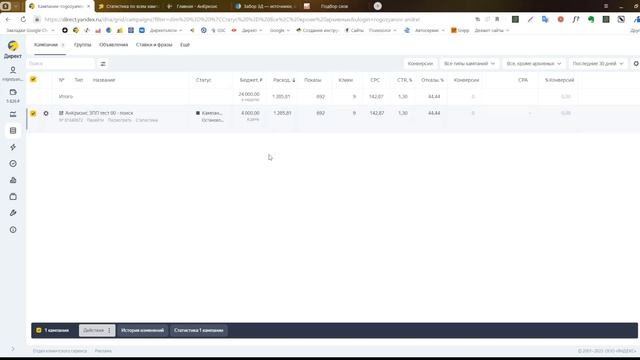Expand the 'Психологи' bookmarks folder
The width and height of the screenshot is (640, 360).
coord(382,30)
